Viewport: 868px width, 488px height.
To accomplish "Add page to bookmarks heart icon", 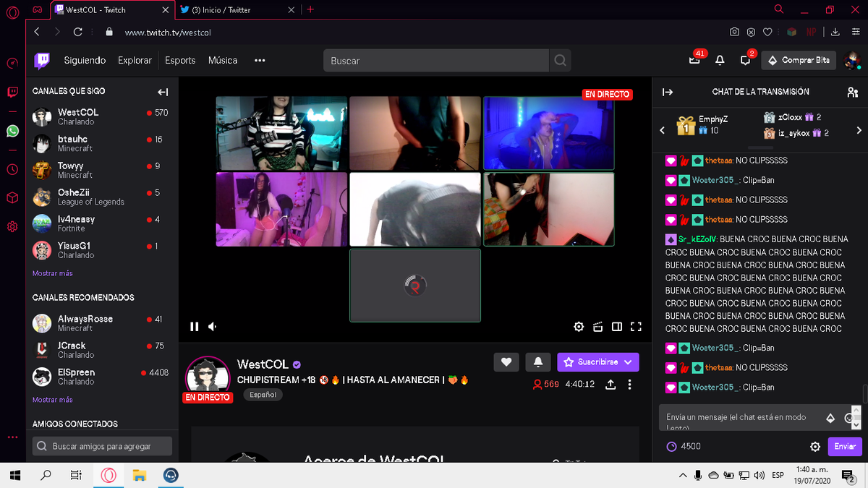I will coord(767,32).
